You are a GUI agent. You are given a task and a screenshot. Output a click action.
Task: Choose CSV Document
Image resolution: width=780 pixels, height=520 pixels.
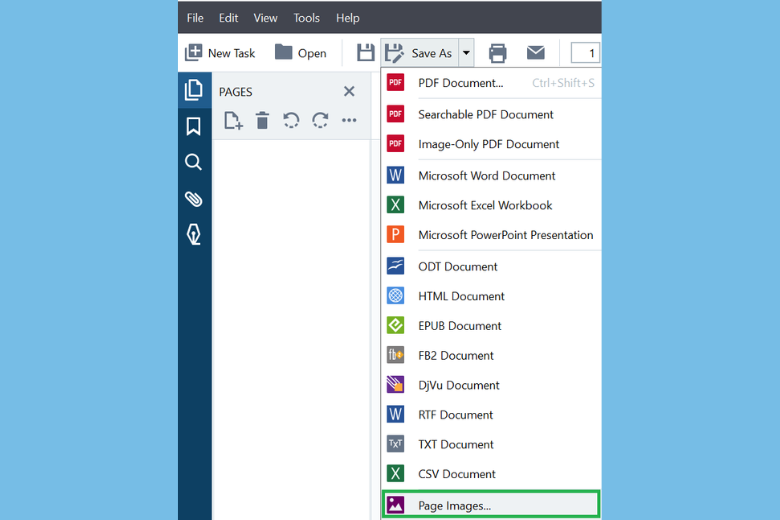[491, 474]
